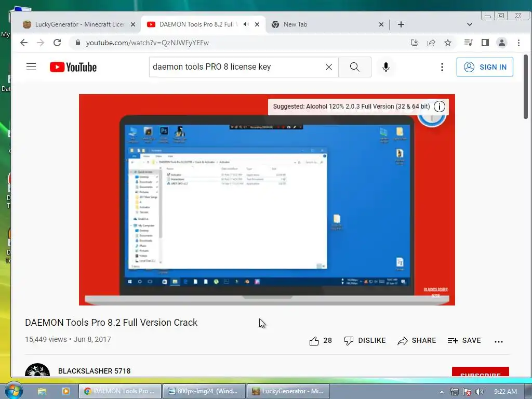This screenshot has width=532, height=399.
Task: Open the channel avatar image
Action: 37,370
